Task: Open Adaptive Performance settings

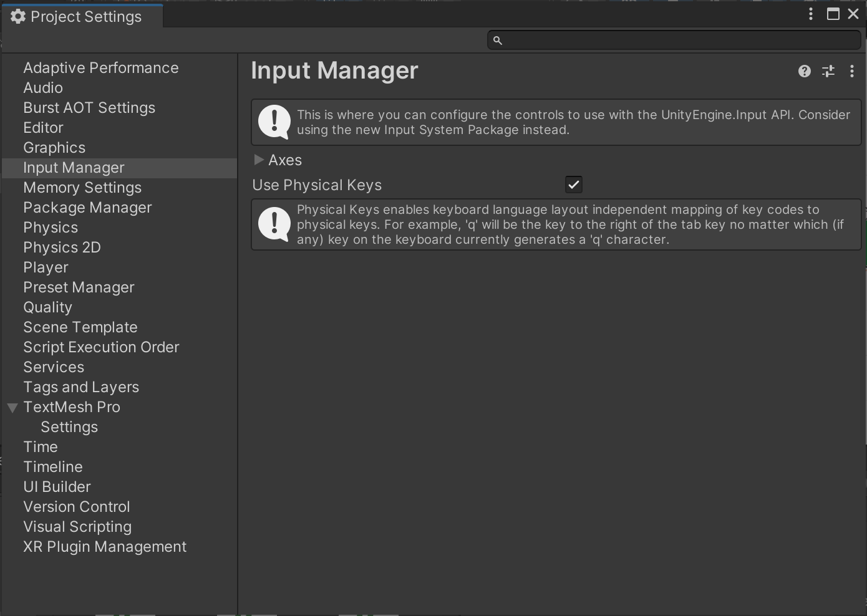Action: 101,68
